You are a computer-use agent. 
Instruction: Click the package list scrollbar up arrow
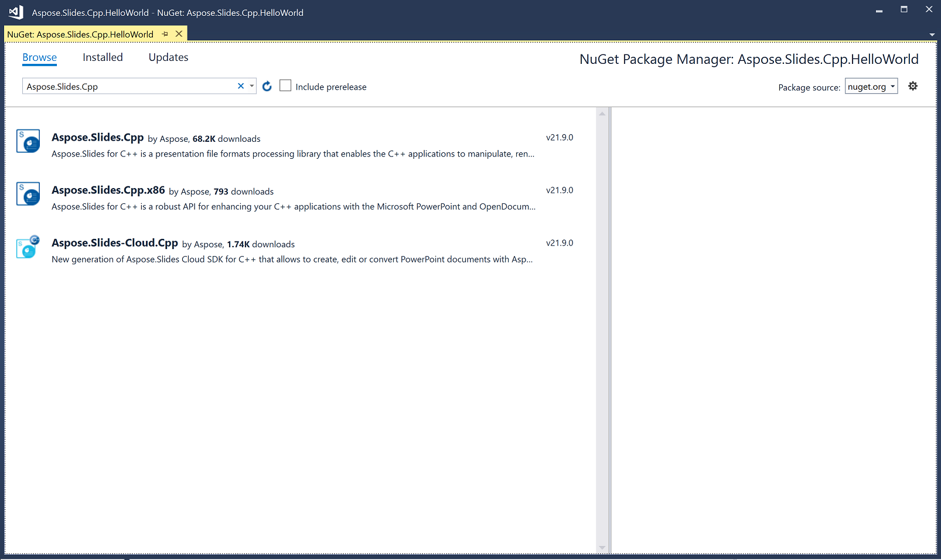pos(602,113)
